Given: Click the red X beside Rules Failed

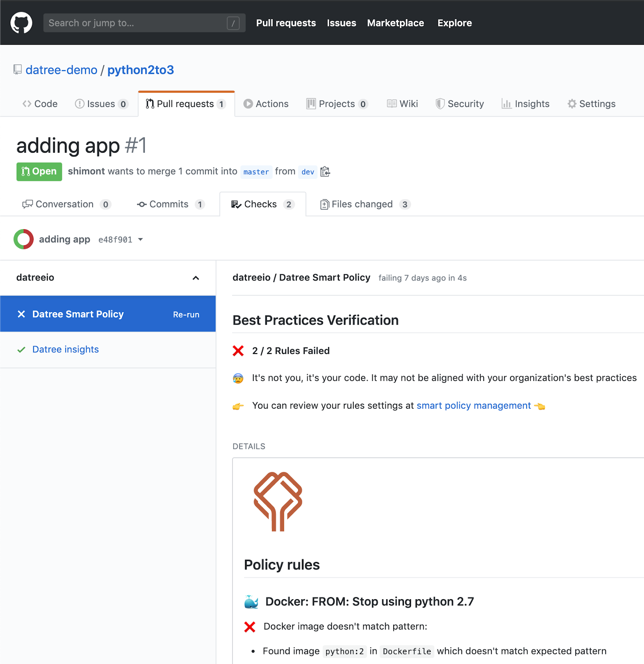Looking at the screenshot, I should click(238, 351).
